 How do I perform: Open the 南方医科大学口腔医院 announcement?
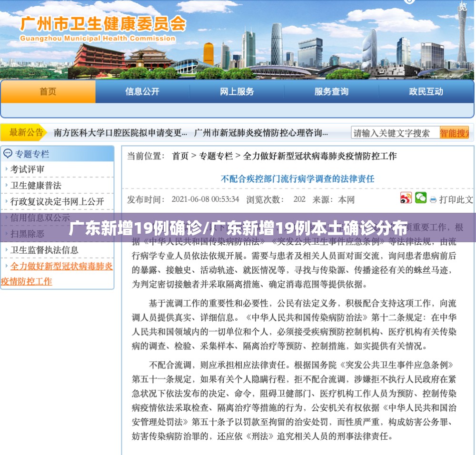pyautogui.click(x=120, y=133)
